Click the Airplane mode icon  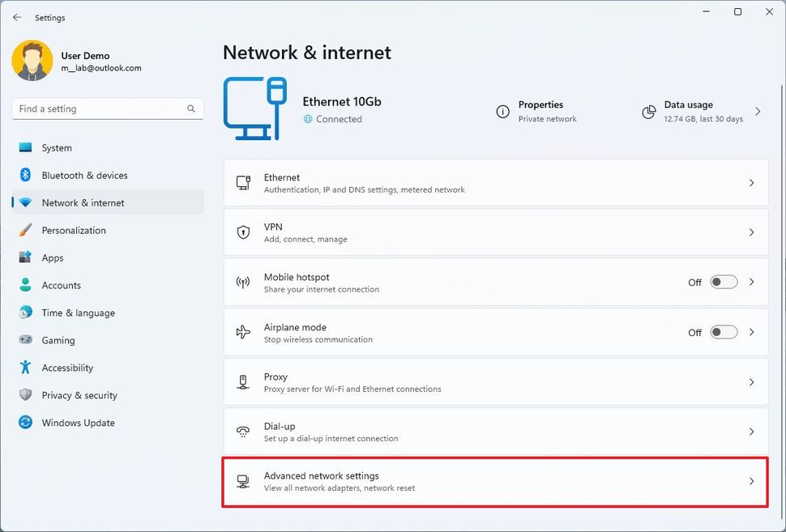click(243, 332)
